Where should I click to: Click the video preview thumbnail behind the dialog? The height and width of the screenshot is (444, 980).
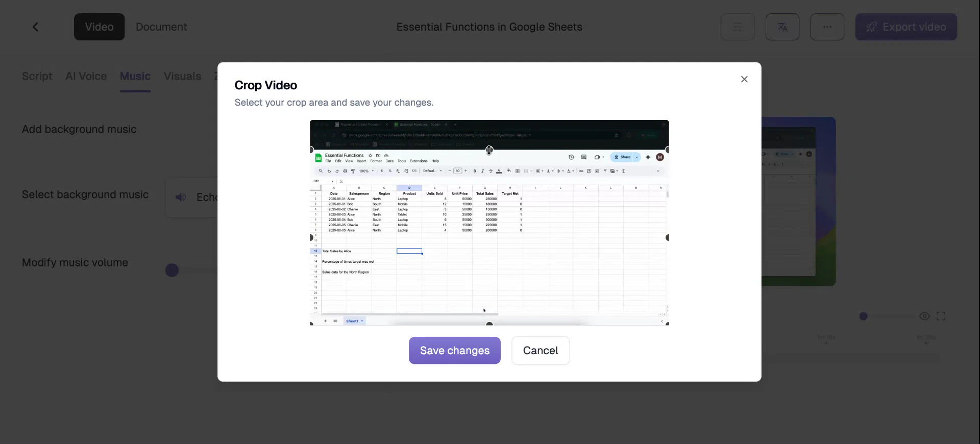(798, 202)
